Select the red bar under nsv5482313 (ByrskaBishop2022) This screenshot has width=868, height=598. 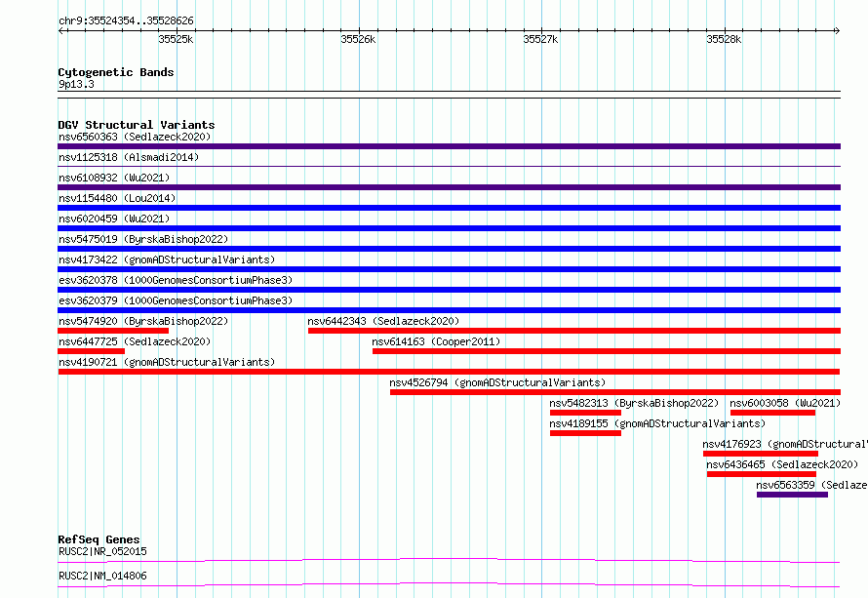[585, 413]
